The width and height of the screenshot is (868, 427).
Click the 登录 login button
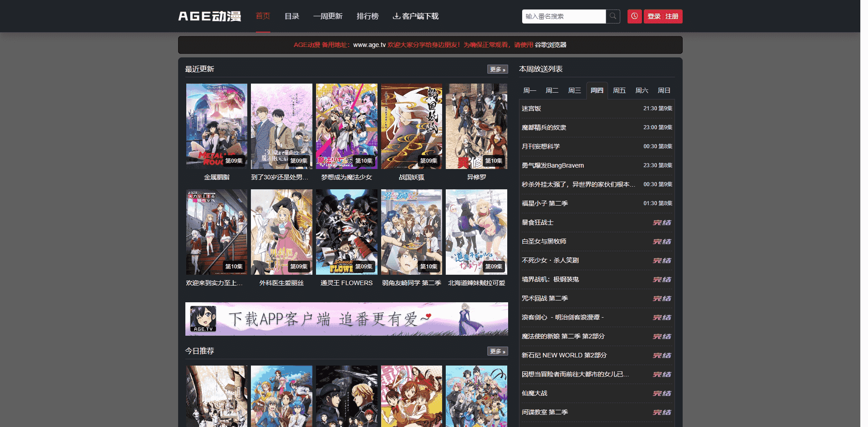654,16
